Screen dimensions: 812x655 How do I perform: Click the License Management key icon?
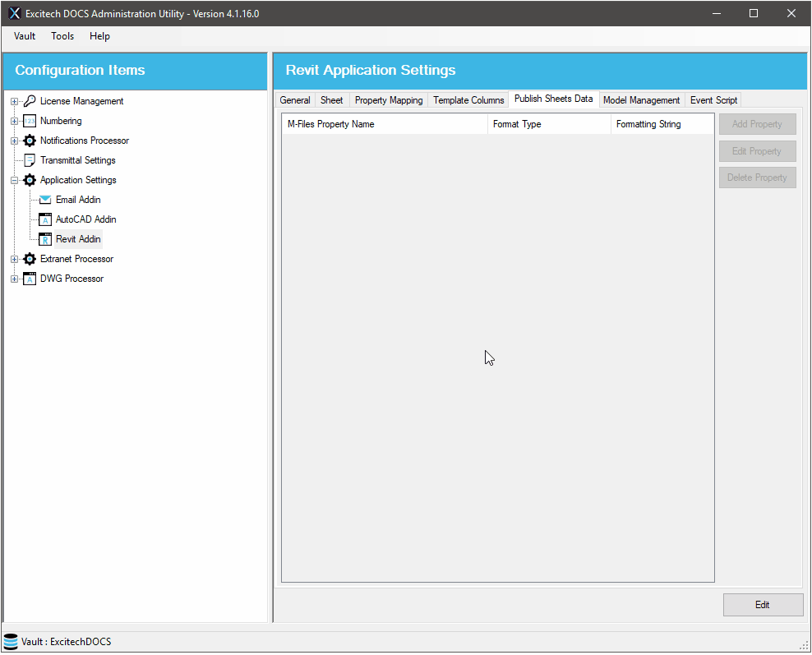(x=30, y=101)
